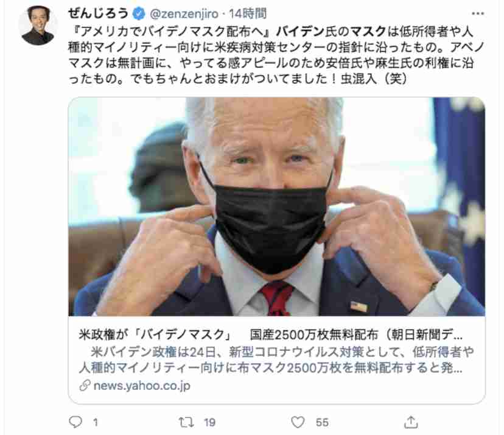Click the article description about 2500万枚 masks
Screen dimensions: 504x435
coord(276,359)
